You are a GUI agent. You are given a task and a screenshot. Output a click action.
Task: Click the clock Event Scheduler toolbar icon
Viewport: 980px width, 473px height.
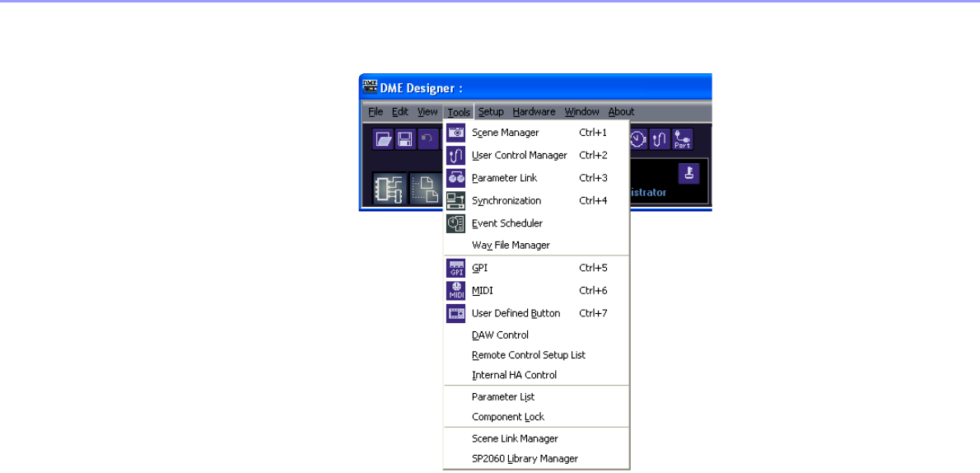coord(638,139)
